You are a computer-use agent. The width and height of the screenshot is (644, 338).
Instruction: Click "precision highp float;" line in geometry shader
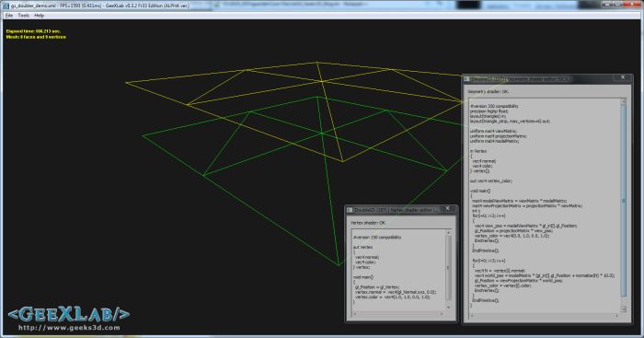click(489, 111)
